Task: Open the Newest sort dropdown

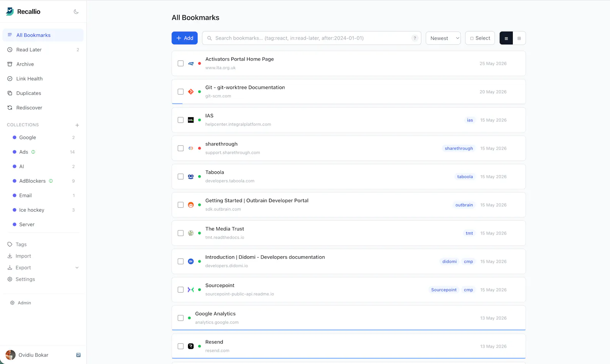Action: point(443,38)
